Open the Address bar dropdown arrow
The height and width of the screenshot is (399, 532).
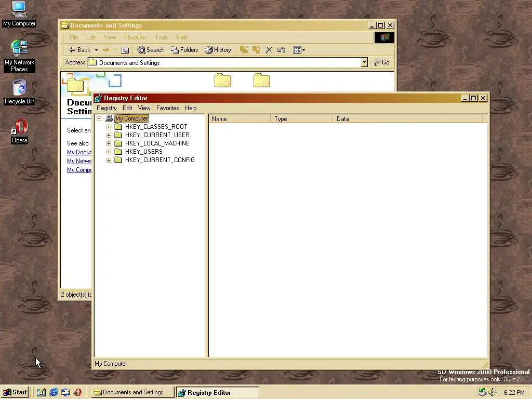pyautogui.click(x=364, y=63)
